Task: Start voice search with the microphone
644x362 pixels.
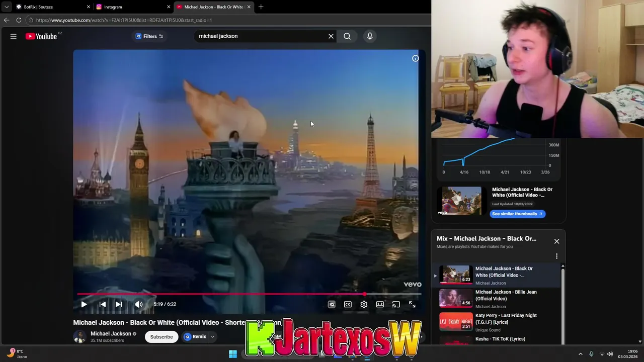Action: tap(370, 36)
